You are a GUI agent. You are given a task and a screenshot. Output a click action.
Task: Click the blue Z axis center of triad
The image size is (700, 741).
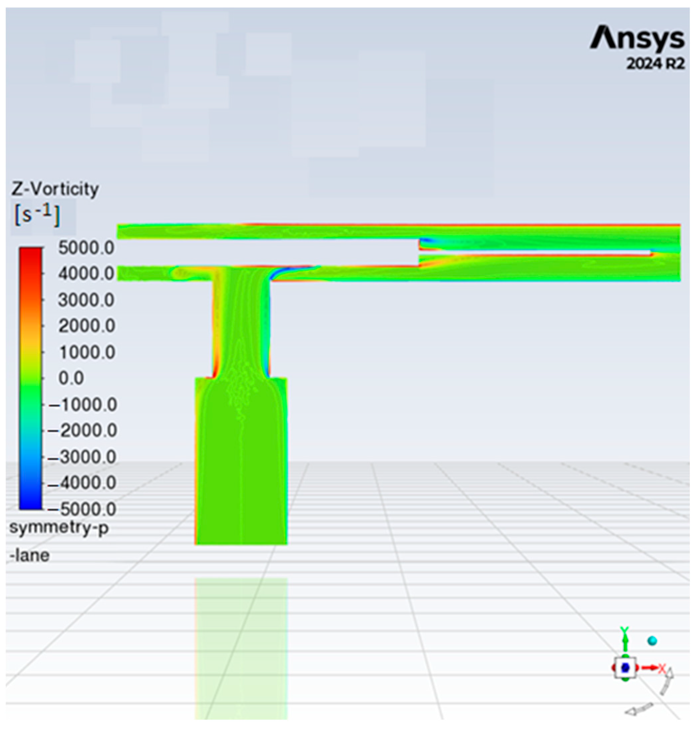[x=626, y=668]
